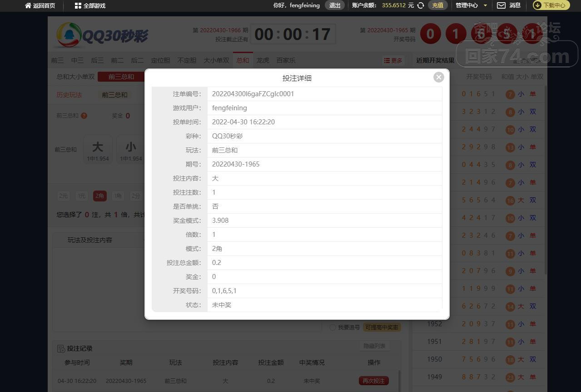Click the 充值 recharge button
Screen dimensions: 581x392
[437, 5]
